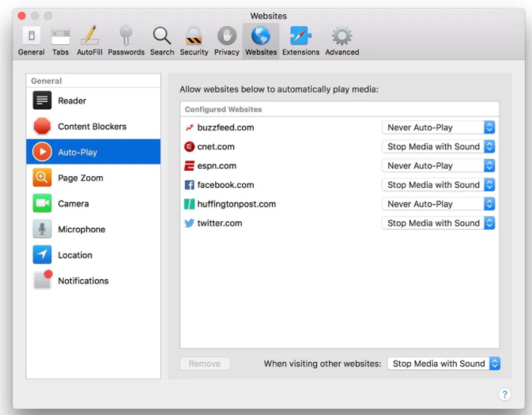This screenshot has width=532, height=415.
Task: Select Reader in the sidebar
Action: tap(93, 100)
